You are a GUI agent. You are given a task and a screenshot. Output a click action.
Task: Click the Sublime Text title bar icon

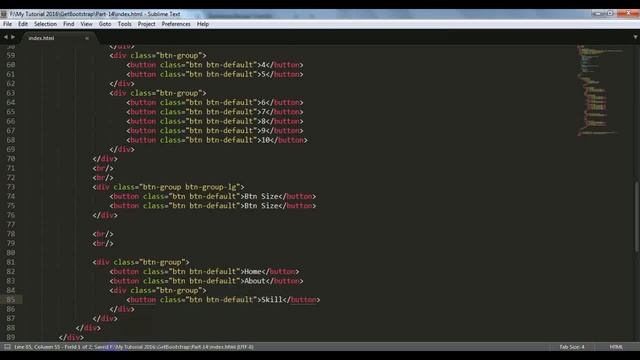[x=4, y=14]
